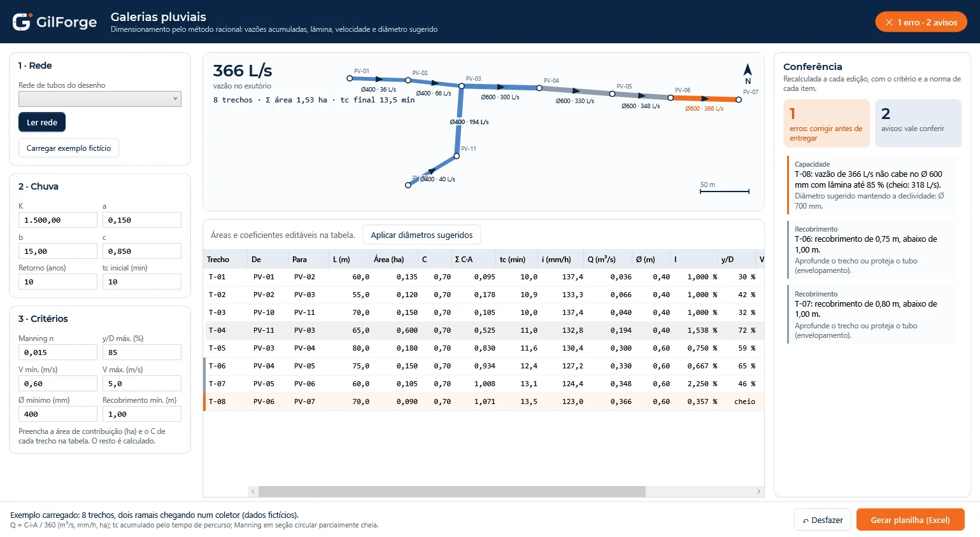The image size is (980, 537).
Task: Click the 1 erros summary card
Action: click(x=827, y=123)
